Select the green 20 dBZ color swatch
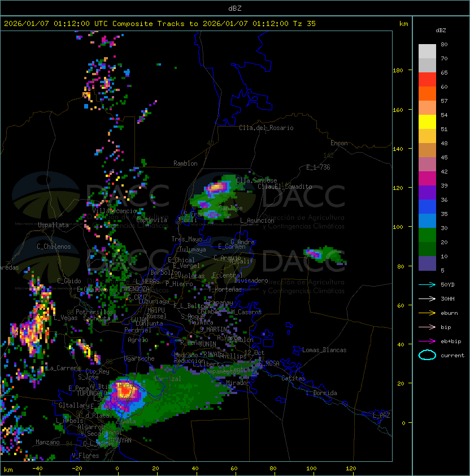The height and width of the screenshot is (476, 470). [427, 235]
